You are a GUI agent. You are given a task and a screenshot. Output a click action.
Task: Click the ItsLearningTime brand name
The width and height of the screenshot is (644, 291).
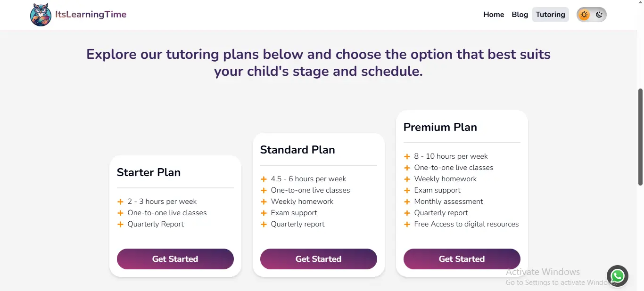tap(91, 15)
